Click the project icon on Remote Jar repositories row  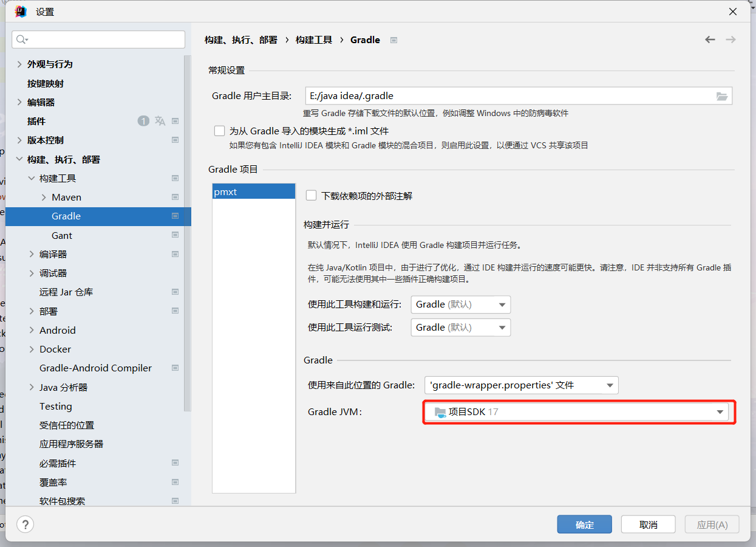[175, 292]
